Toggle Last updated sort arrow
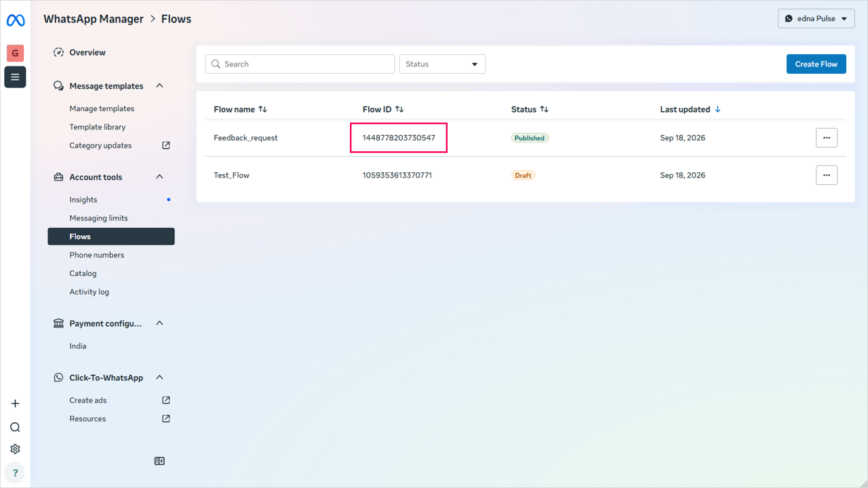The width and height of the screenshot is (868, 488). (x=717, y=109)
